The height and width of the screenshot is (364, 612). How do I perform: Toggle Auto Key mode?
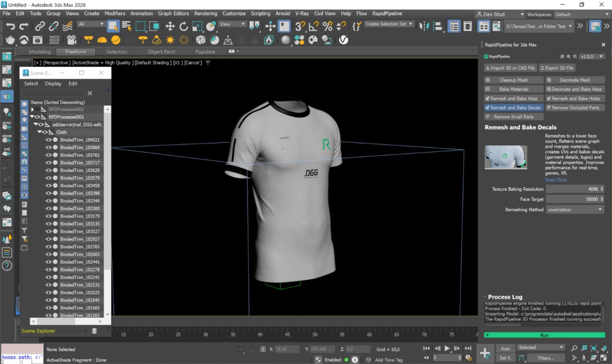pyautogui.click(x=505, y=348)
